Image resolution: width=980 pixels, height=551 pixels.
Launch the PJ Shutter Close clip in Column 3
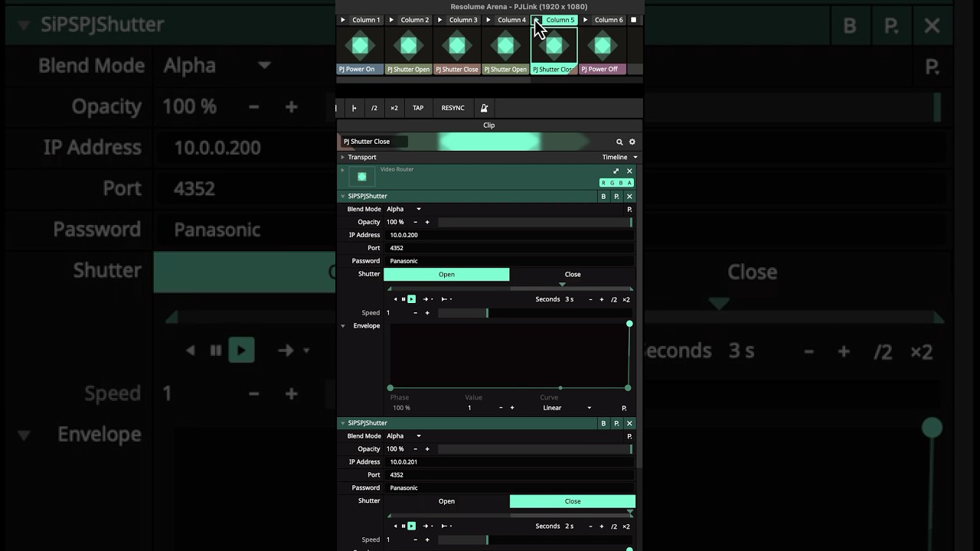coord(457,46)
